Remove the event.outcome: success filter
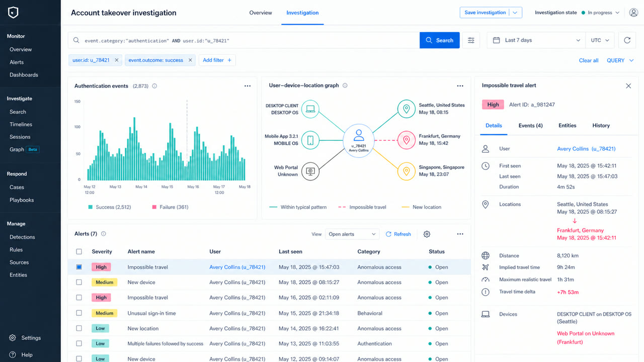The height and width of the screenshot is (362, 644). click(190, 60)
